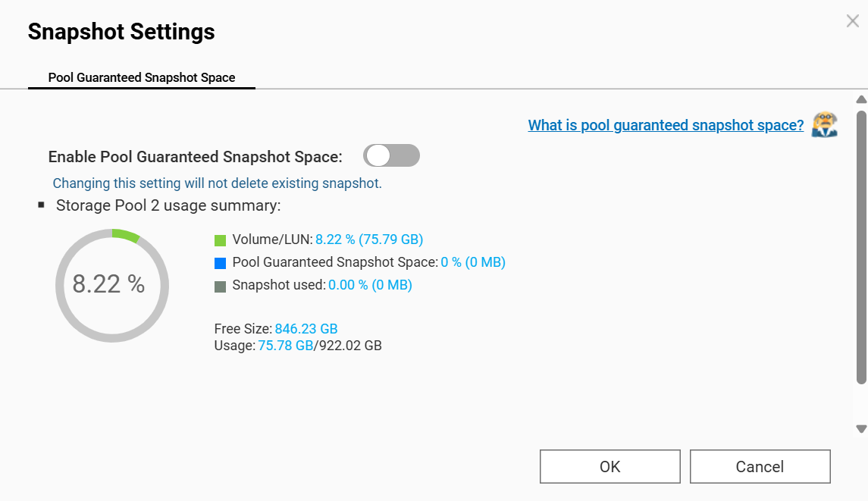
Task: Click the blue Pool Guaranteed Snapshot Space swatch
Action: (221, 263)
